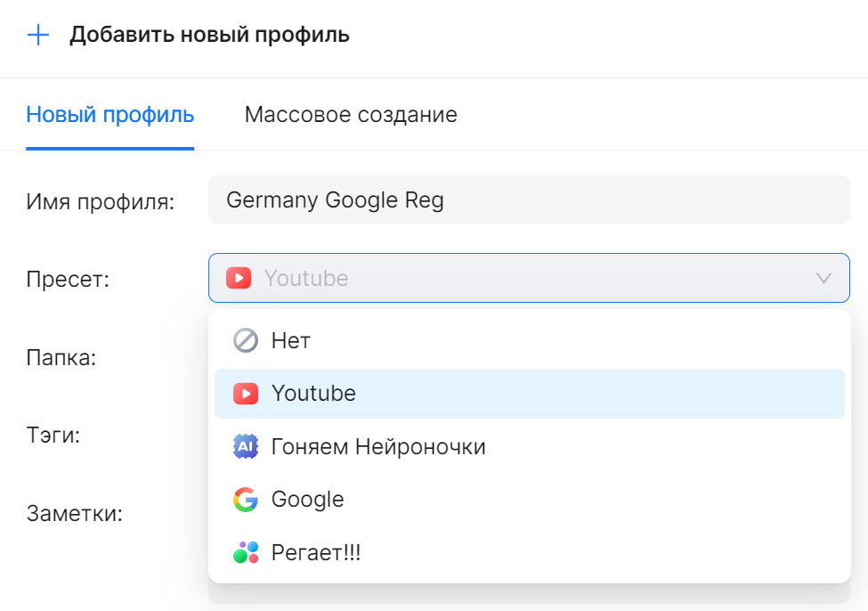
Task: Click the Имя профиля label
Action: pyautogui.click(x=101, y=201)
